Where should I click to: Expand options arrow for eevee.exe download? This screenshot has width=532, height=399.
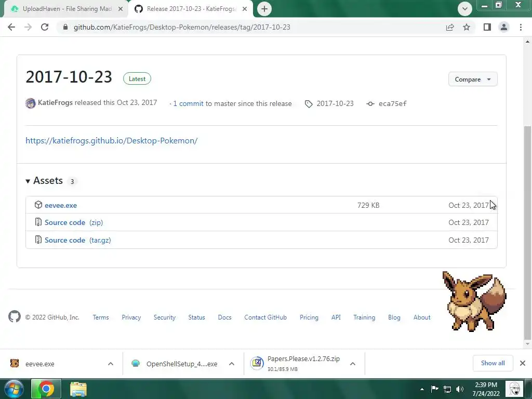tap(111, 364)
